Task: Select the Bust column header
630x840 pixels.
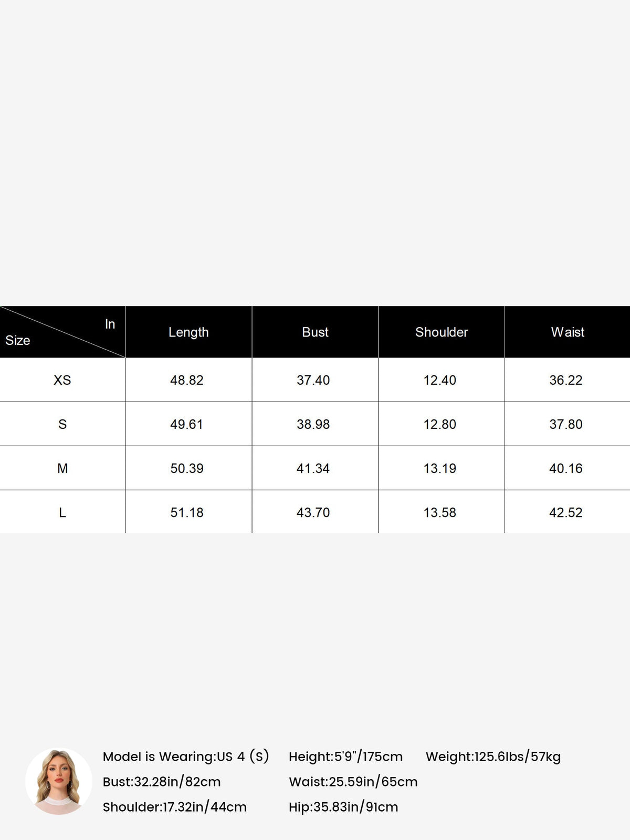Action: [315, 332]
